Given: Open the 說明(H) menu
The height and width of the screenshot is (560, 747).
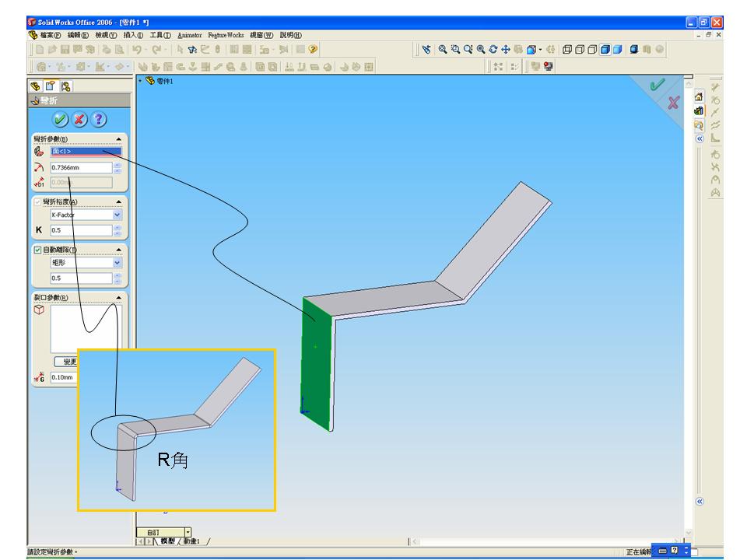Looking at the screenshot, I should [x=290, y=35].
